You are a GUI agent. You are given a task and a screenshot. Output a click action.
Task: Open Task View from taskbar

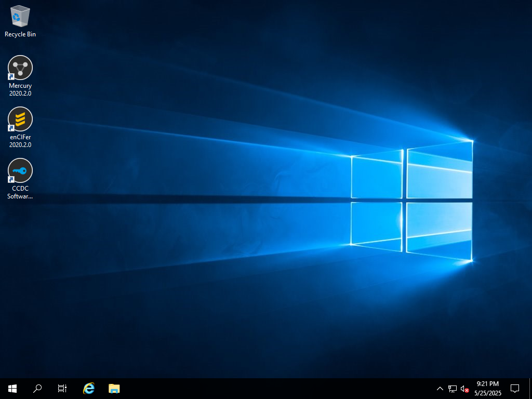click(x=62, y=389)
